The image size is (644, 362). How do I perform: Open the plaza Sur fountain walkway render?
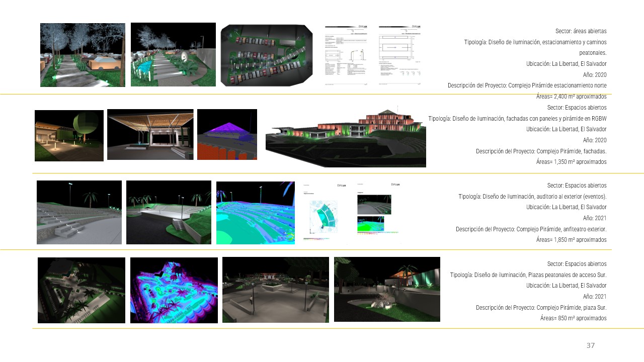coord(275,290)
